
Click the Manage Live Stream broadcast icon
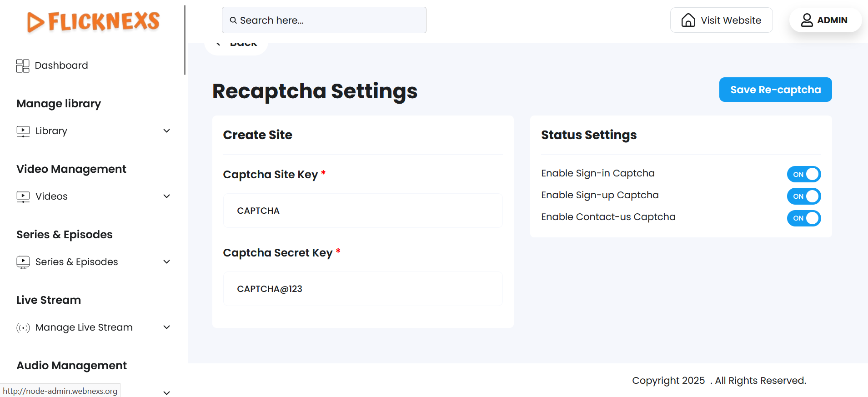point(23,328)
